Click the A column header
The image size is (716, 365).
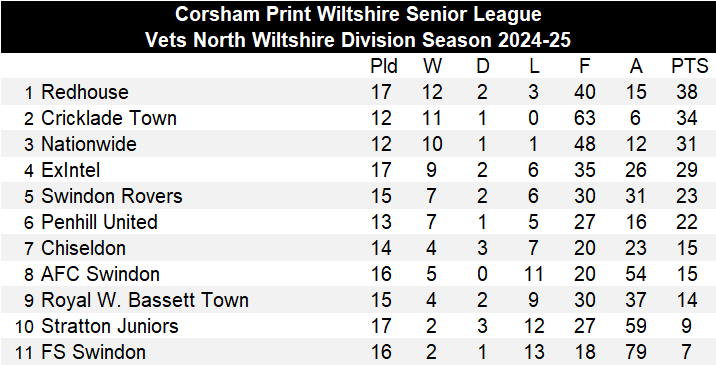[x=636, y=66]
